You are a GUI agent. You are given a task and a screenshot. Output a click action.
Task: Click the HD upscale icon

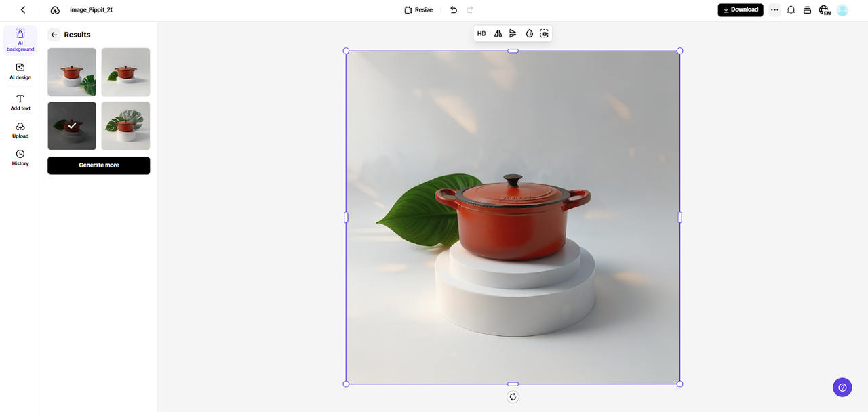481,33
